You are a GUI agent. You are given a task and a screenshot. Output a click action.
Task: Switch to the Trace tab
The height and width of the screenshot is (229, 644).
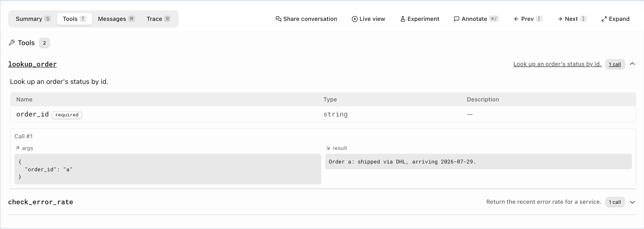pyautogui.click(x=158, y=19)
